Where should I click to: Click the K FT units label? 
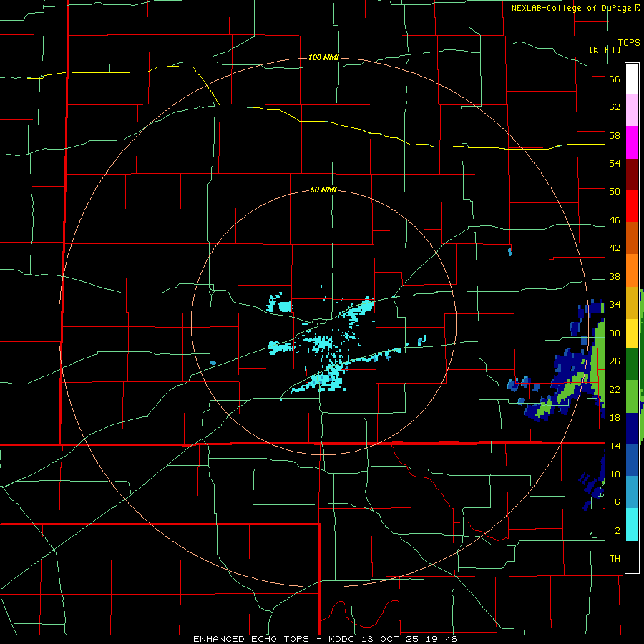click(x=605, y=49)
